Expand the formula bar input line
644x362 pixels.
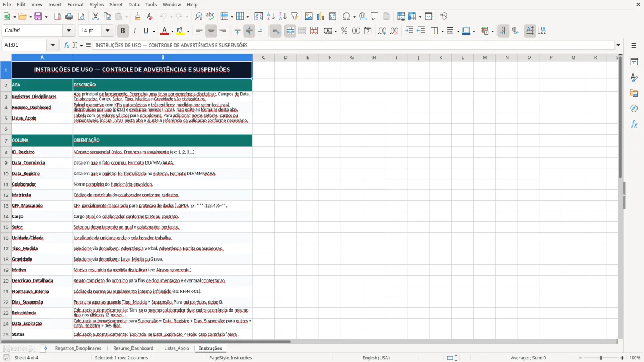[619, 46]
